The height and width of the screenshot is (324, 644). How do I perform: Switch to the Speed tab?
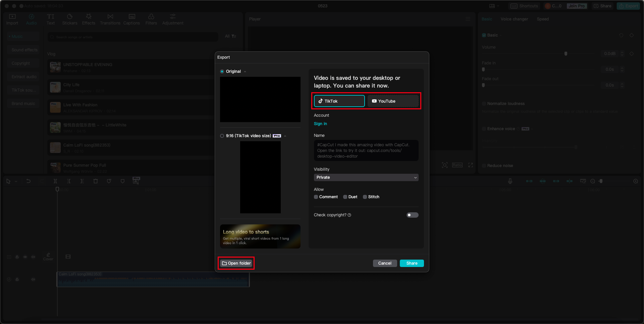pyautogui.click(x=543, y=19)
